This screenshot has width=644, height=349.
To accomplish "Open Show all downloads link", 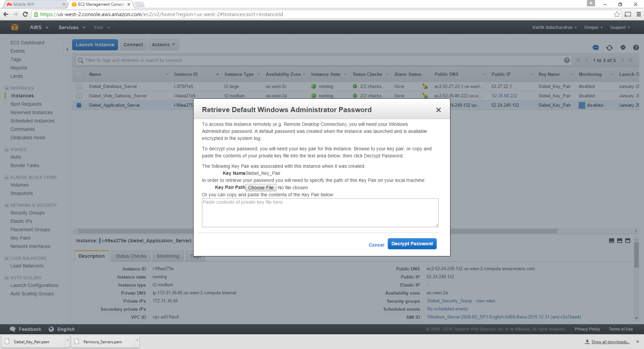I will 610,342.
